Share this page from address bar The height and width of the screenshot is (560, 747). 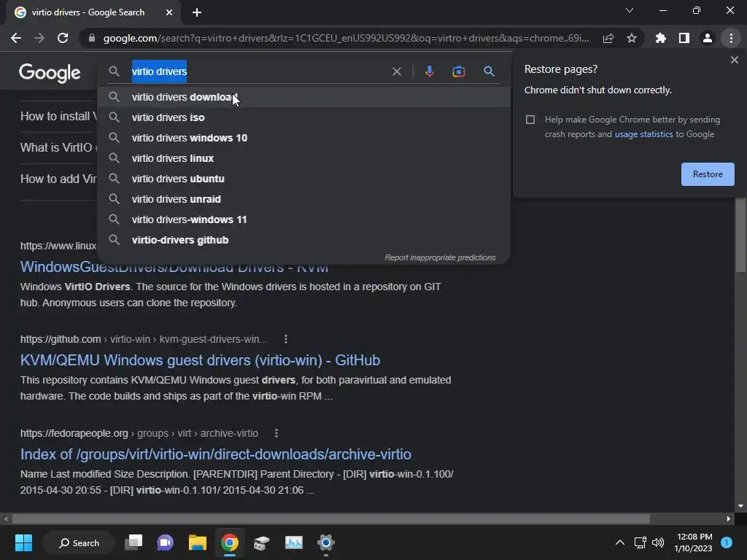[608, 38]
